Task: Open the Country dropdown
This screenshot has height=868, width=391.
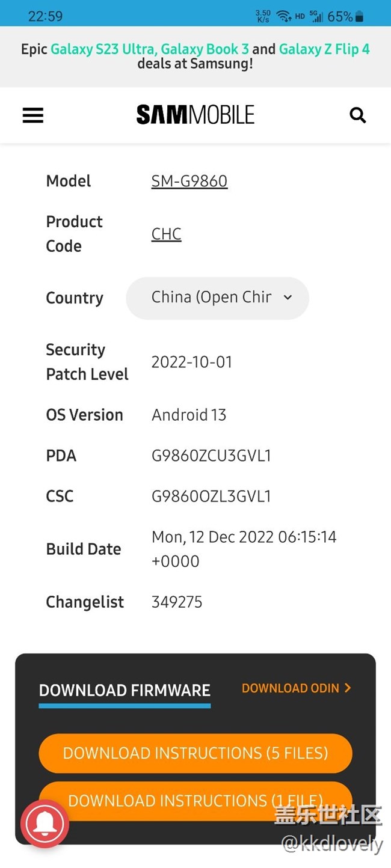Action: tap(217, 298)
